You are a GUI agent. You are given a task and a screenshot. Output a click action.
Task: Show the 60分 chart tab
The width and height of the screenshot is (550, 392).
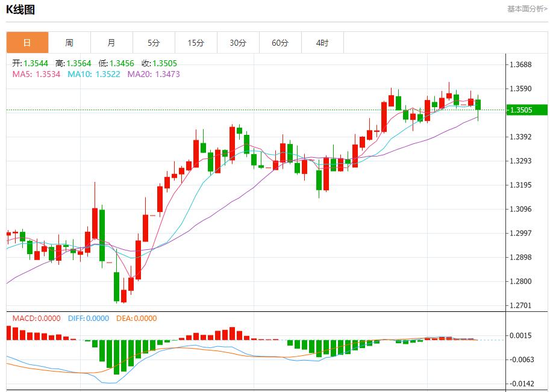point(280,43)
